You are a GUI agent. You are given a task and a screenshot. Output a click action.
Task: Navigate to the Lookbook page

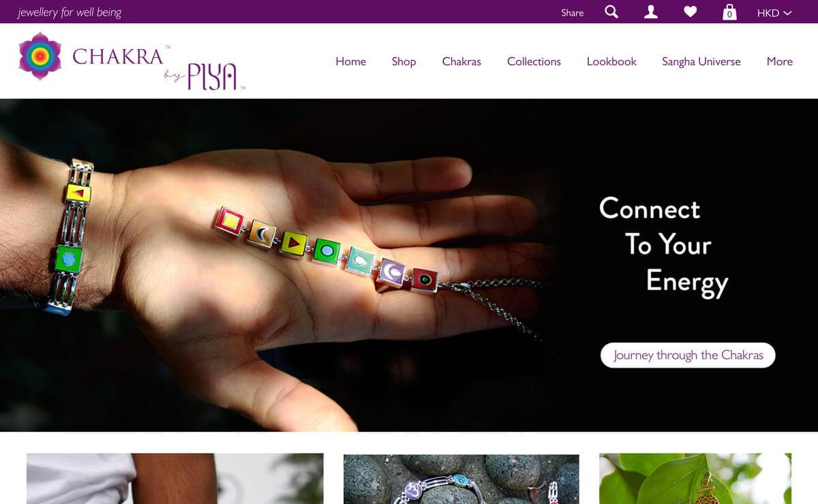(x=611, y=61)
